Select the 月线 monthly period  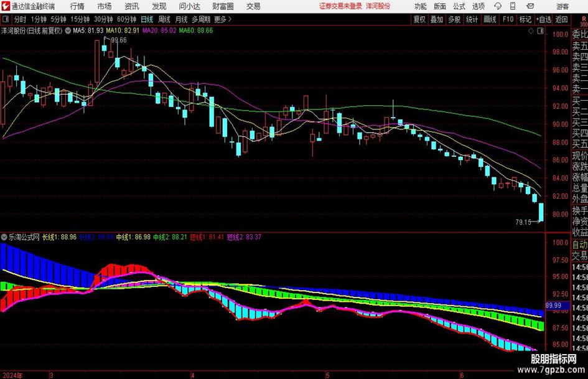point(182,19)
